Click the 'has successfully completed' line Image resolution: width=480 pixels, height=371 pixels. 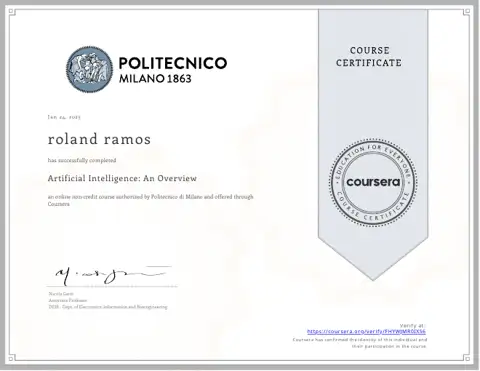pos(82,160)
